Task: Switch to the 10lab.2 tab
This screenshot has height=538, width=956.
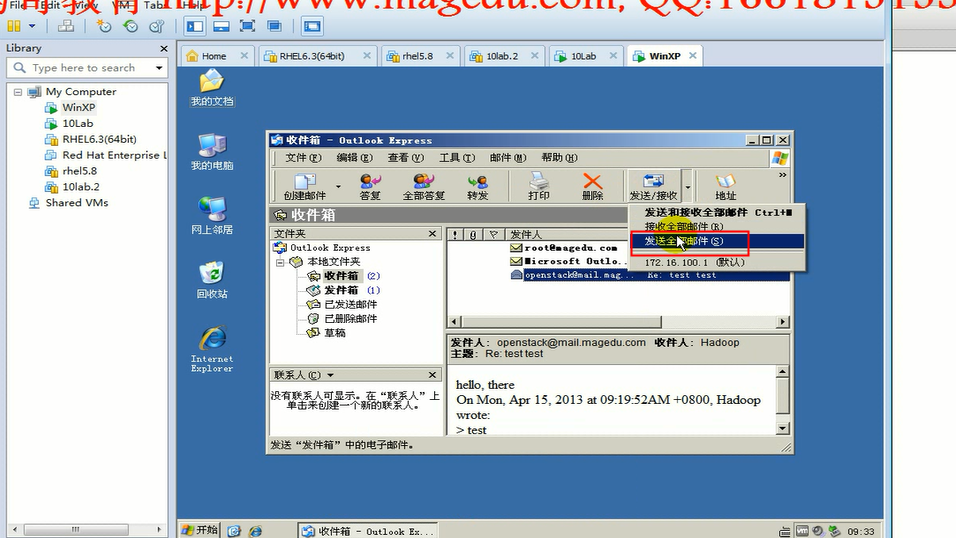Action: coord(502,56)
